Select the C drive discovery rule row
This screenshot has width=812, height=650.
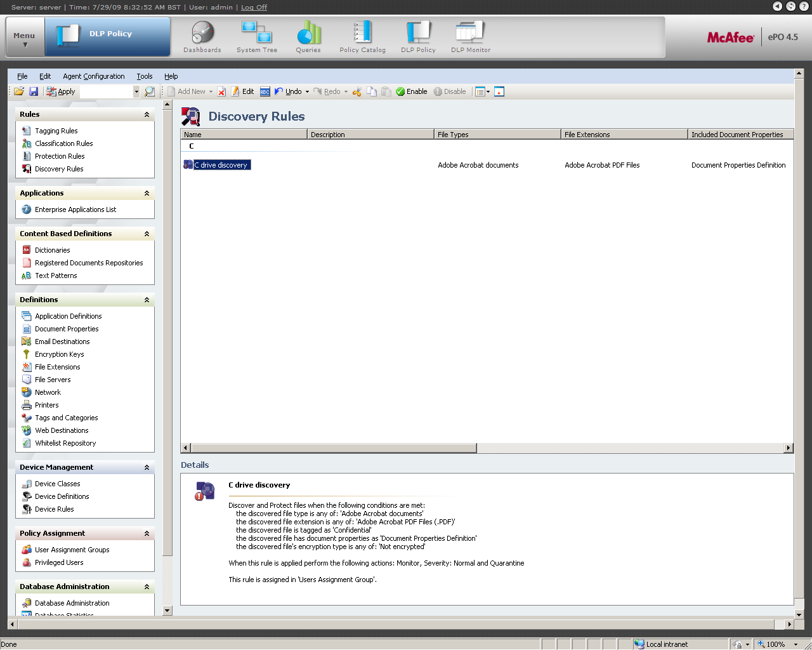point(487,165)
